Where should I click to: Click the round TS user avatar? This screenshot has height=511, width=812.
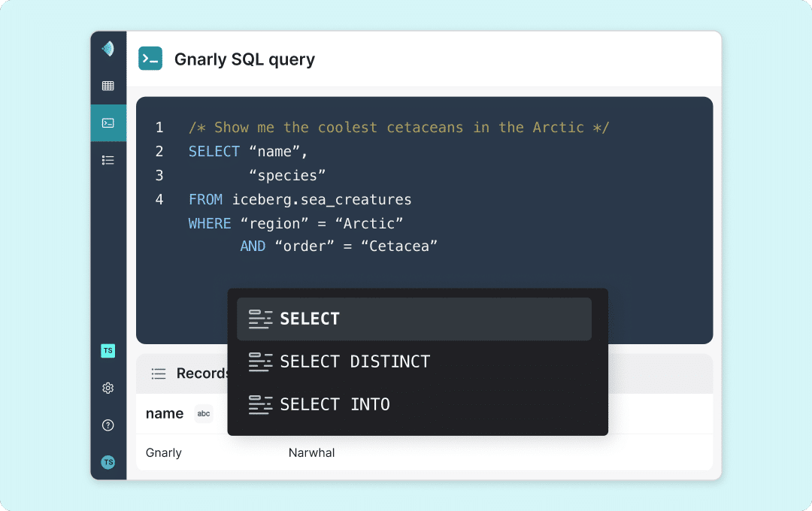coord(108,462)
